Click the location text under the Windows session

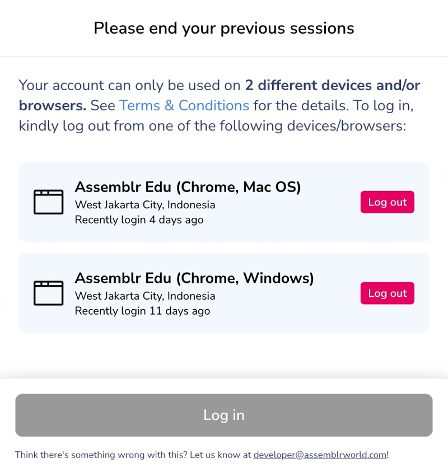click(145, 296)
